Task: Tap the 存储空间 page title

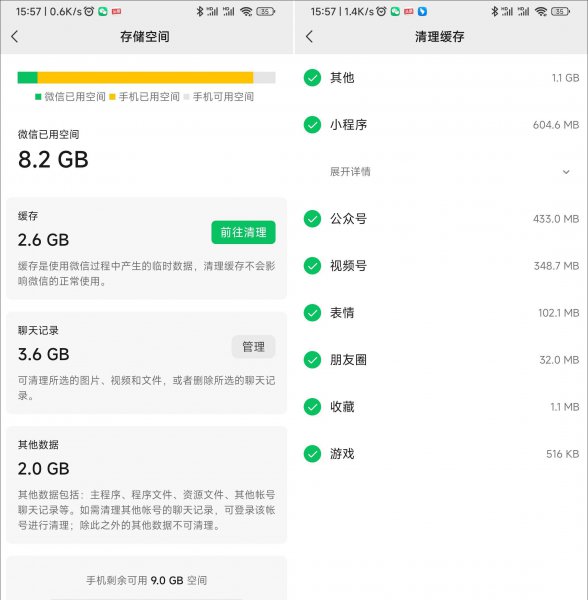Action: tap(145, 37)
